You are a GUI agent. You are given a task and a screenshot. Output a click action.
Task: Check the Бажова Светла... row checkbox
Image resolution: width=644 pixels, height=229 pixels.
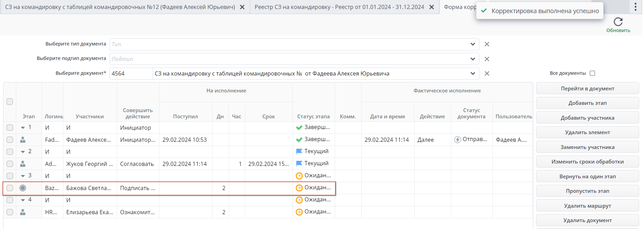pos(10,188)
